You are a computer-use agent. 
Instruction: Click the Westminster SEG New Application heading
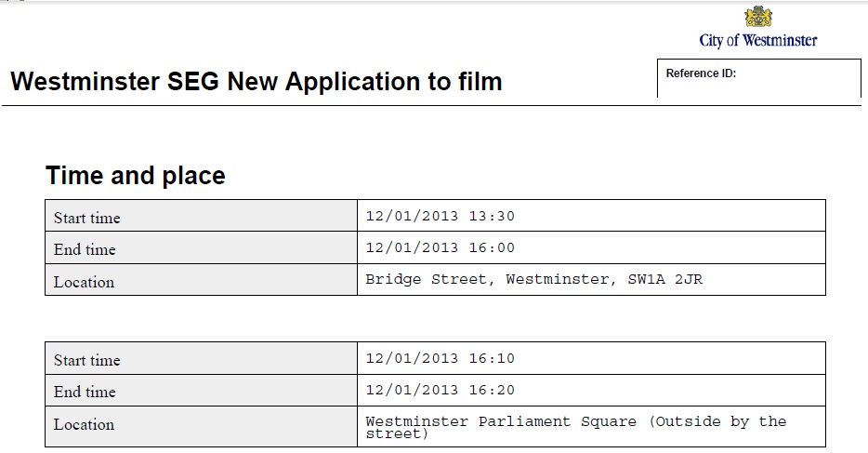(256, 82)
